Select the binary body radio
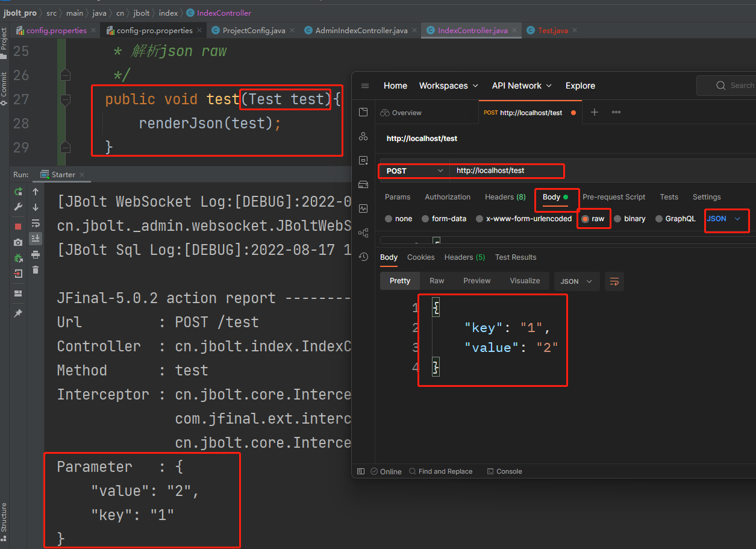This screenshot has width=756, height=549. (x=617, y=219)
